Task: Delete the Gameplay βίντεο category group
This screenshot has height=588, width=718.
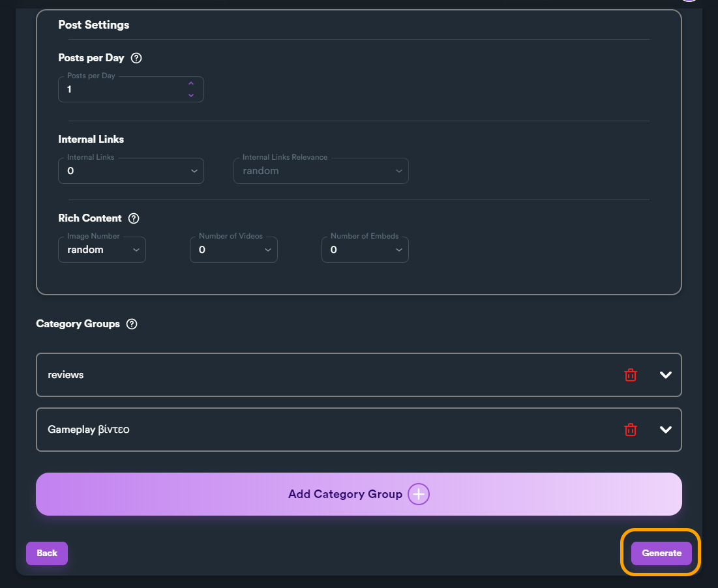Action: pyautogui.click(x=630, y=430)
